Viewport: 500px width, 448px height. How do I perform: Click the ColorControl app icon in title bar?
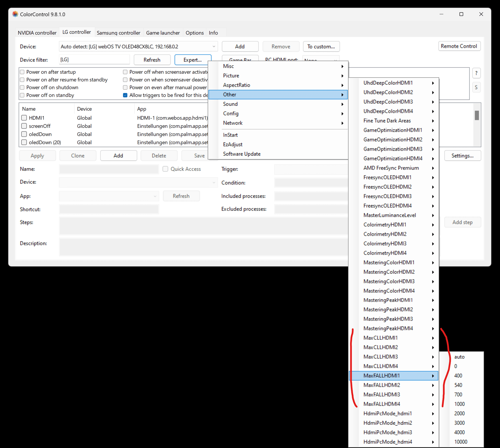pos(15,14)
